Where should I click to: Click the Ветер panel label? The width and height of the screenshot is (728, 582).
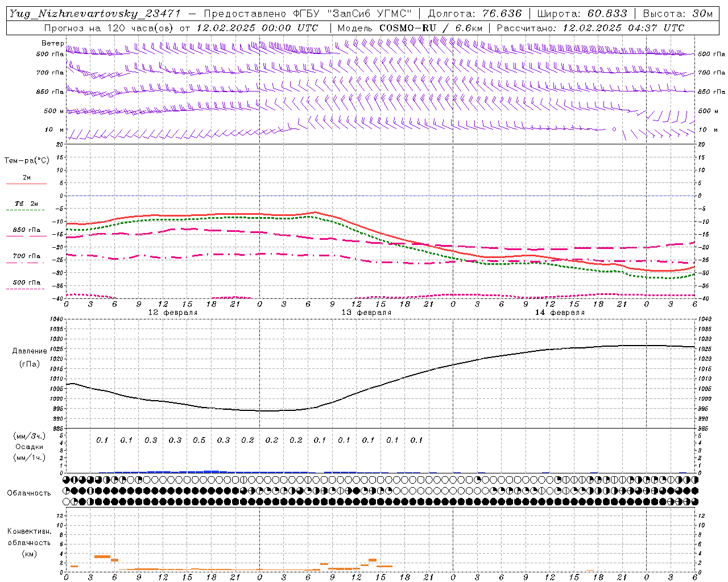click(x=52, y=43)
